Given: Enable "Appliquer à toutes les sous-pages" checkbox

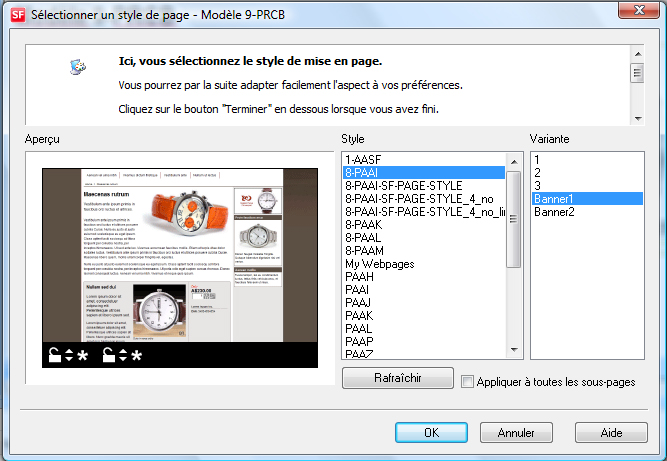Looking at the screenshot, I should (468, 381).
